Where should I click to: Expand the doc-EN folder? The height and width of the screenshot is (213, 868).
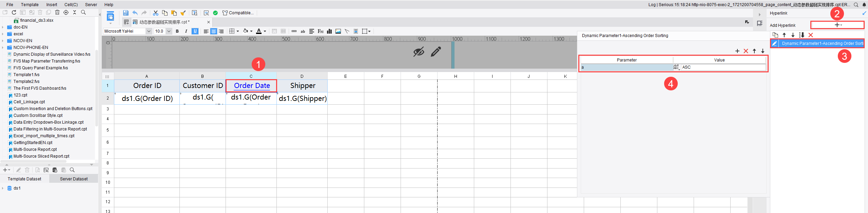tap(3, 27)
